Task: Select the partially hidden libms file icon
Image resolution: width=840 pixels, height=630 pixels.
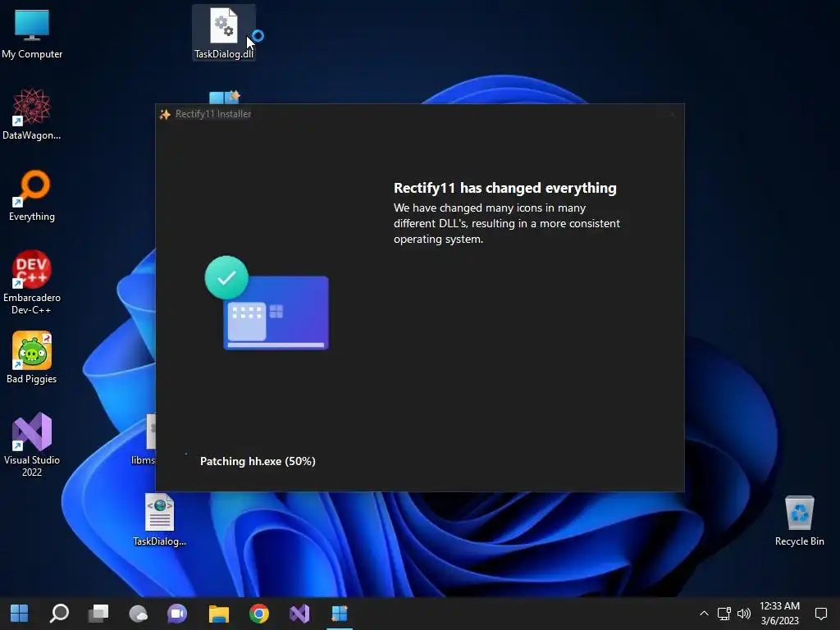Action: [x=144, y=440]
